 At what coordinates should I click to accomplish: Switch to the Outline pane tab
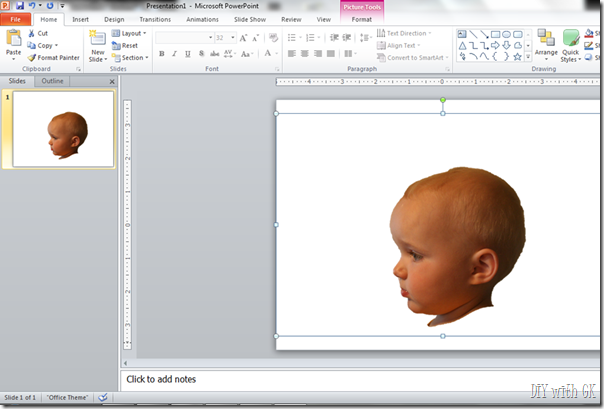(x=52, y=81)
